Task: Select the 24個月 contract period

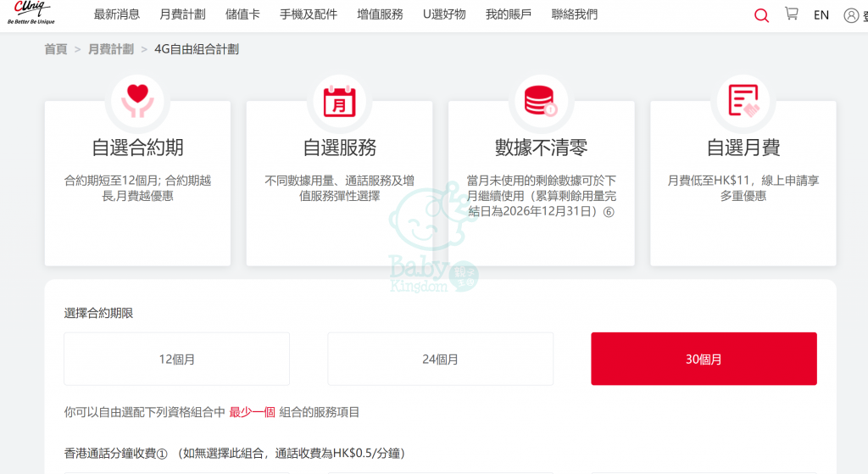Action: tap(440, 359)
